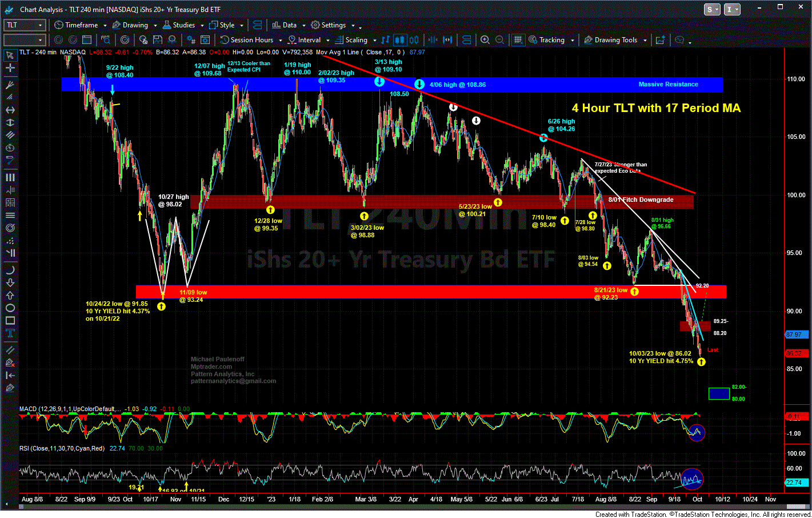Open the Studies menu

pyautogui.click(x=179, y=25)
